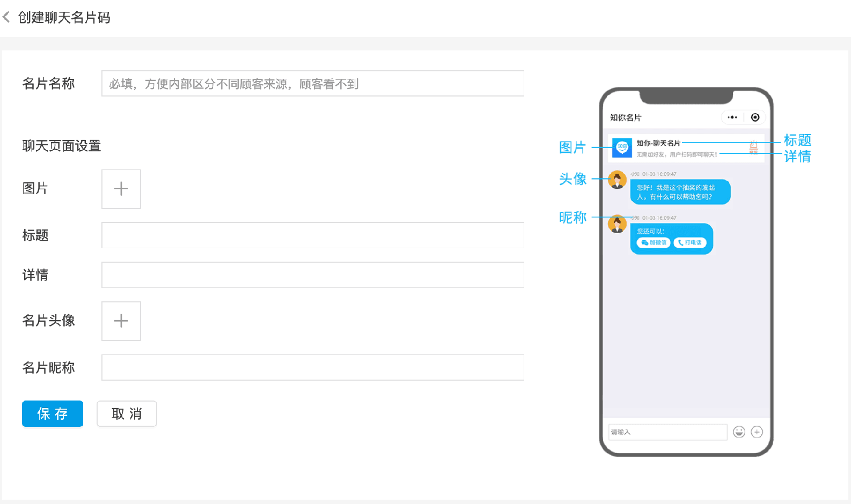Viewport: 851px width, 504px height.
Task: Click the 打电话 button in chat bubble
Action: pyautogui.click(x=690, y=243)
